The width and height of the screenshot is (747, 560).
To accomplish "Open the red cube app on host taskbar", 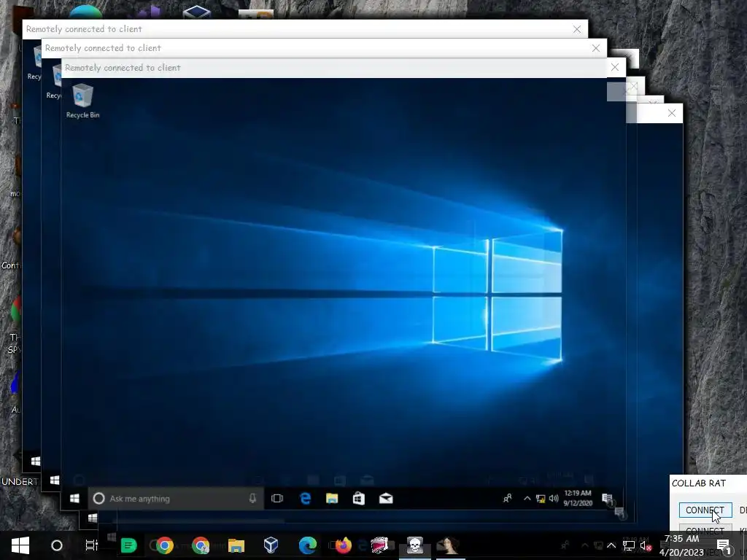I will pos(379,545).
